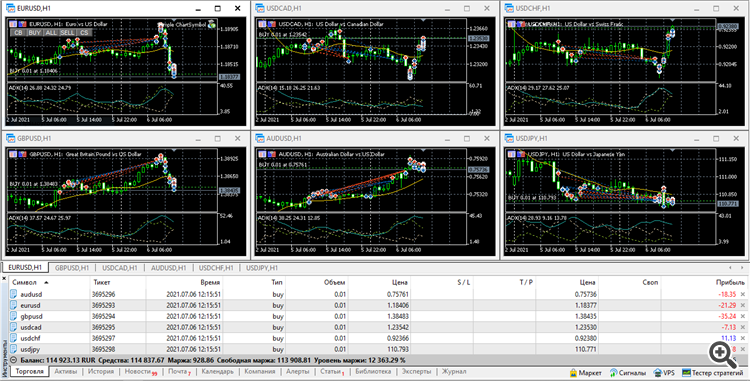Click the GBPUSD,H1 window title icon
Image resolution: width=750 pixels, height=381 pixels.
click(10, 138)
